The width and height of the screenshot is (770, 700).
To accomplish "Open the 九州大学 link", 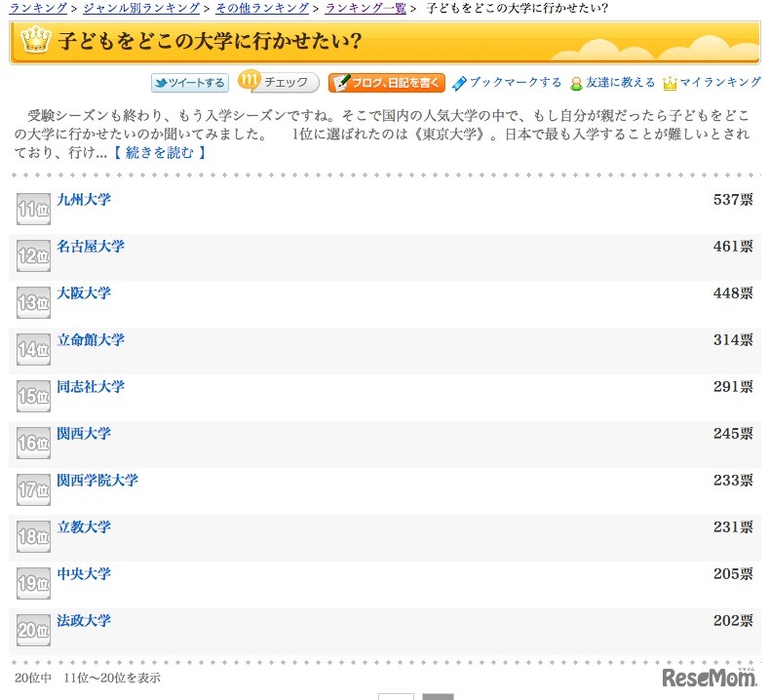I will point(84,200).
